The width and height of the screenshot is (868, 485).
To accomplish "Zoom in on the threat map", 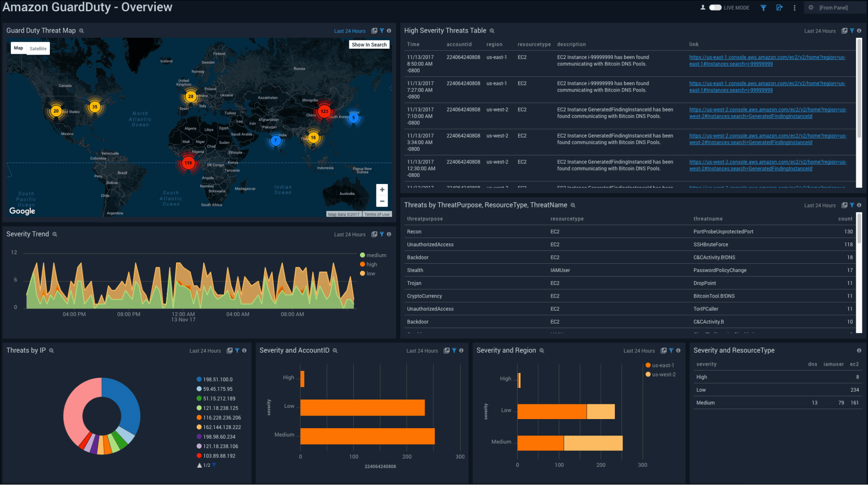I will [x=382, y=190].
